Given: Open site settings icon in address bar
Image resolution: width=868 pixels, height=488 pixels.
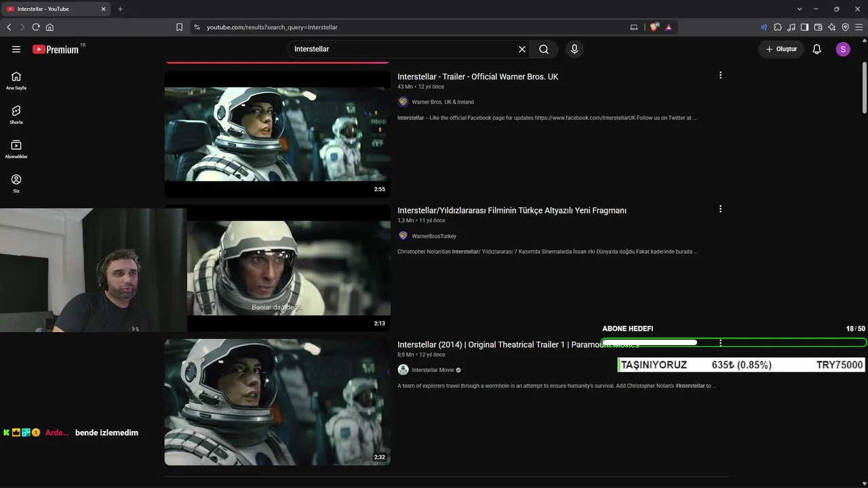Looking at the screenshot, I should click(197, 27).
